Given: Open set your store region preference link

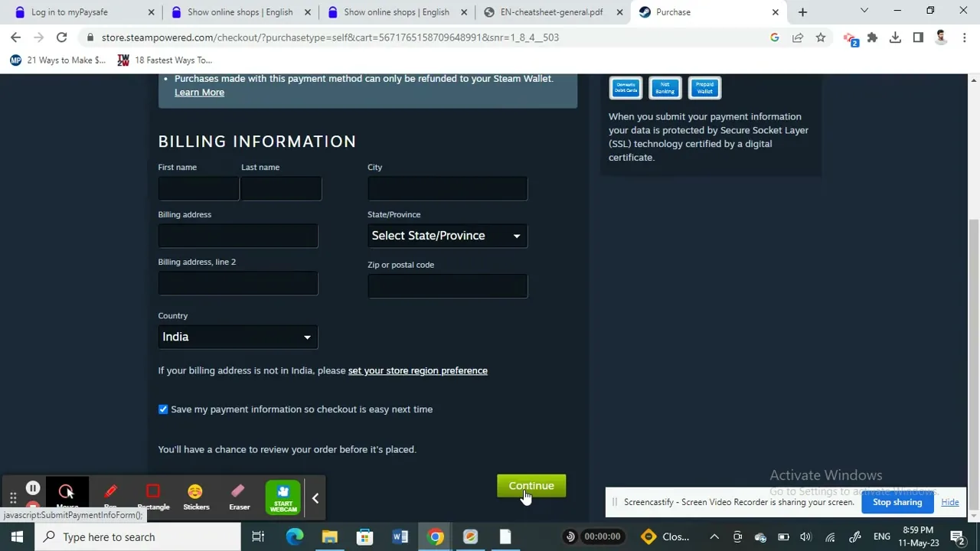Looking at the screenshot, I should pos(417,370).
